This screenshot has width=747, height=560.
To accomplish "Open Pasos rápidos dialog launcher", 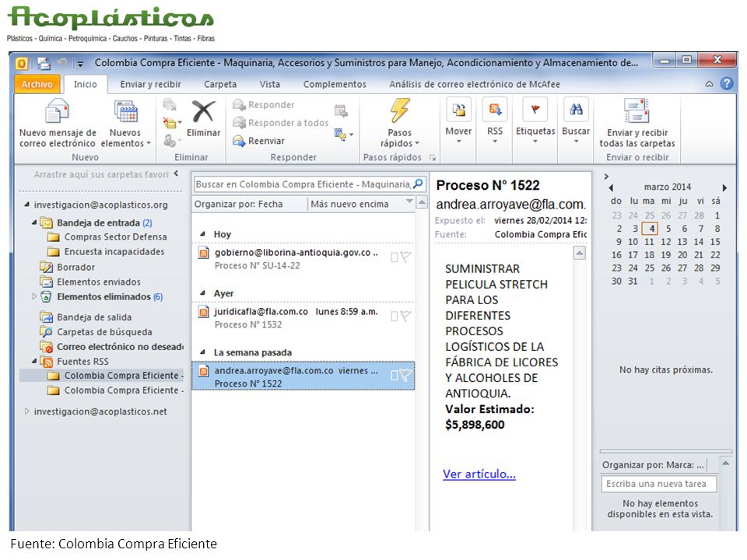I will [x=433, y=157].
